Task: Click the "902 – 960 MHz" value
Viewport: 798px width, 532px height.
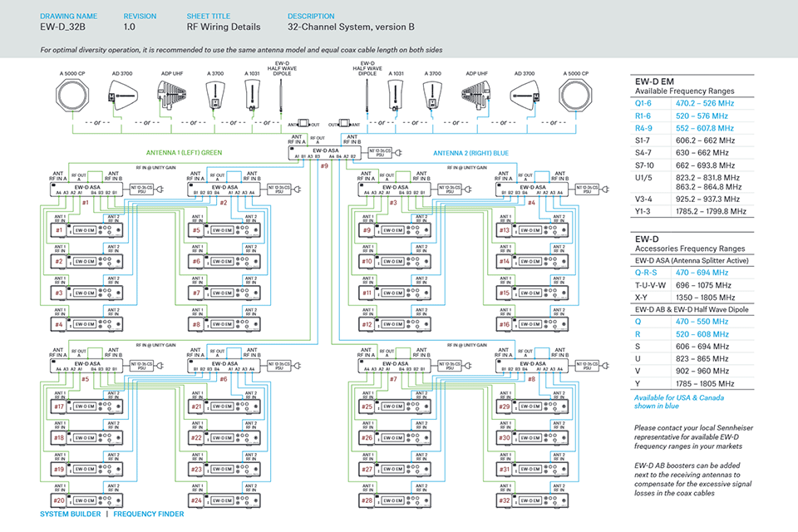Action: (x=702, y=371)
